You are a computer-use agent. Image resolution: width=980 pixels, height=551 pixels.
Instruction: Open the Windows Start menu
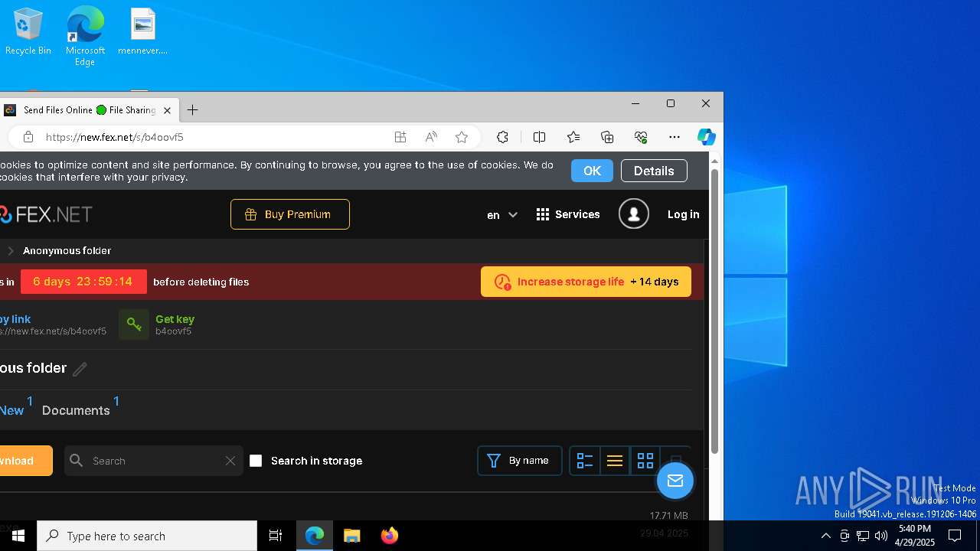pos(18,536)
